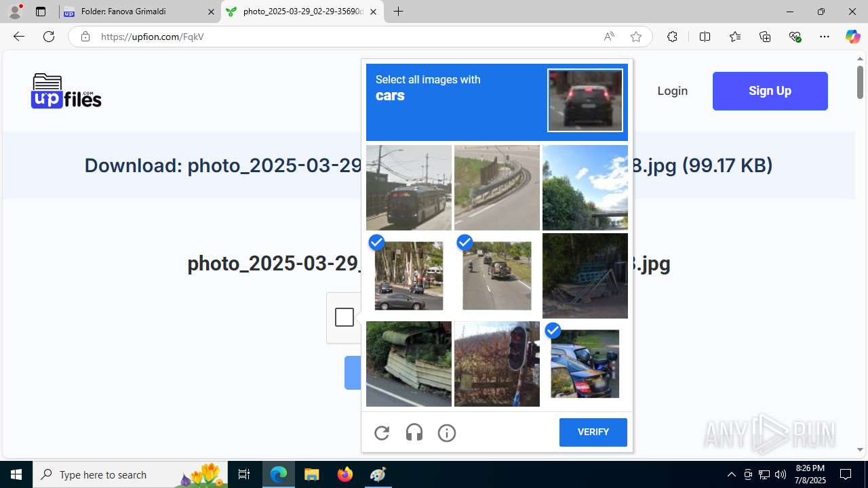
Task: View site information lock icon
Action: point(85,37)
